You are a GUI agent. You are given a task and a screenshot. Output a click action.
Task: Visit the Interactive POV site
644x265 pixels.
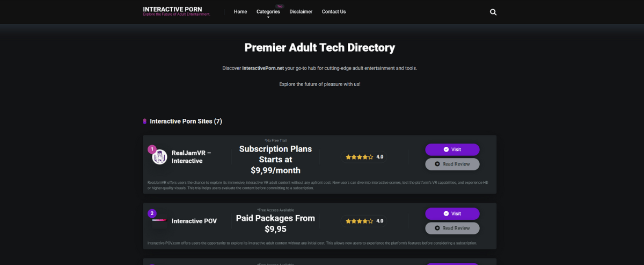click(x=452, y=213)
